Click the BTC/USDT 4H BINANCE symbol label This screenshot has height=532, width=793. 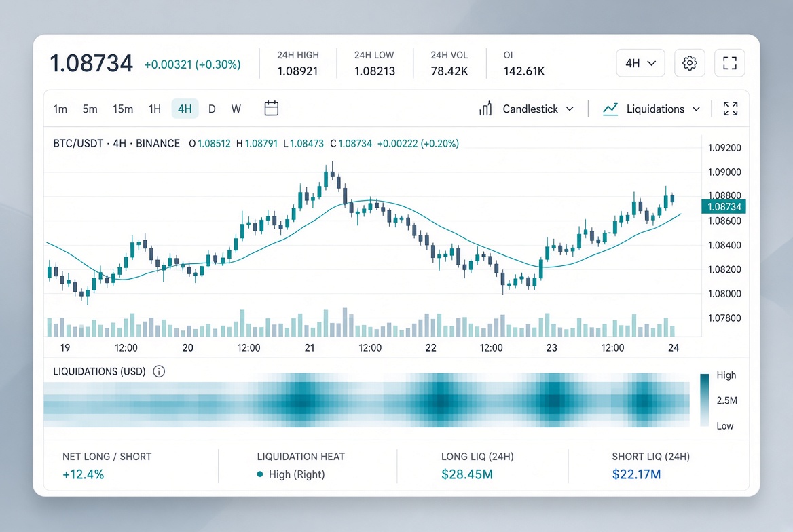116,144
